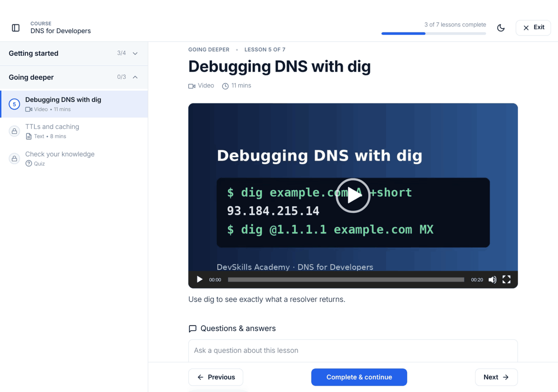Click the 00:00 elapsed time label

tap(215, 280)
